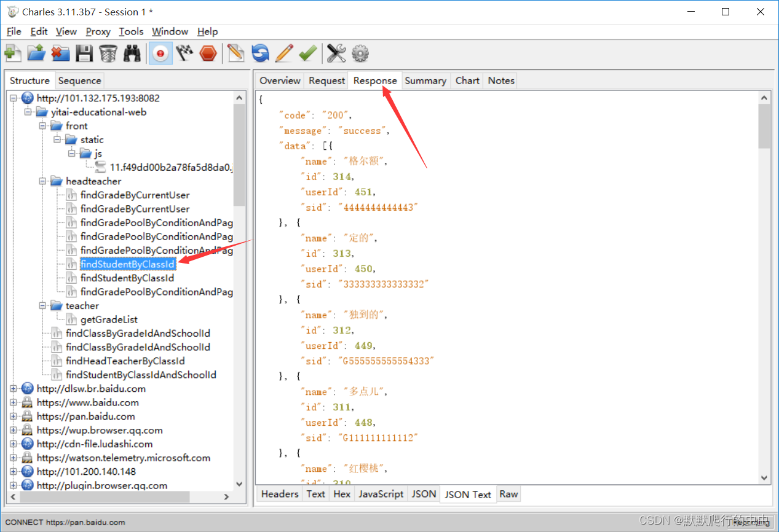Click the Edit request pencil icon
This screenshot has width=779, height=532.
[284, 53]
